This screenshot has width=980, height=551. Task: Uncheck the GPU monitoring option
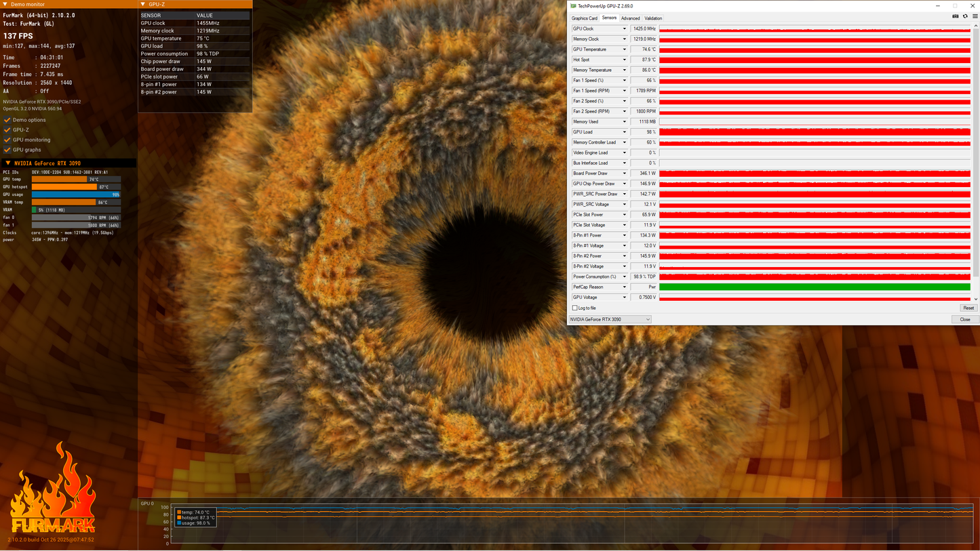pos(7,140)
